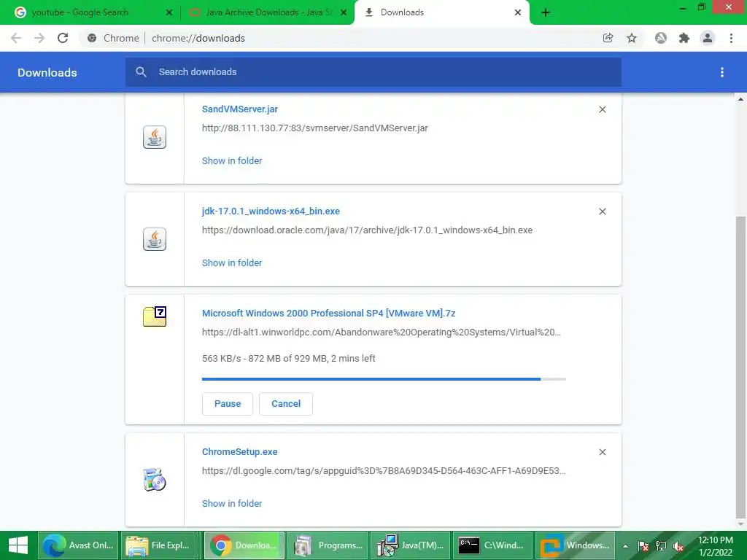Go back with the browser back arrow
The height and width of the screenshot is (560, 747).
(16, 38)
